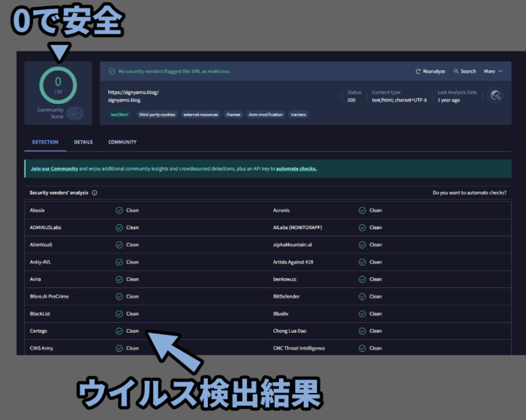Click the BlockList vendor name
The height and width of the screenshot is (420, 526).
point(40,314)
